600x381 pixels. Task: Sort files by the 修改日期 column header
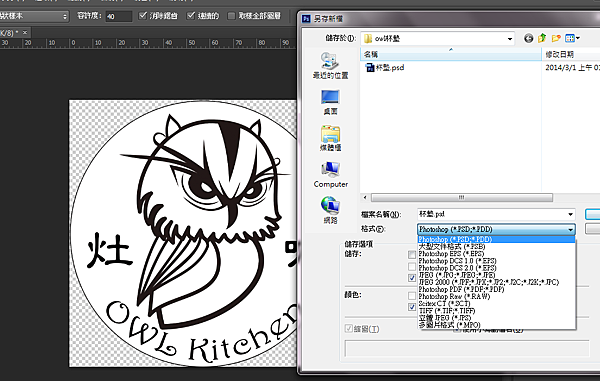tap(571, 54)
